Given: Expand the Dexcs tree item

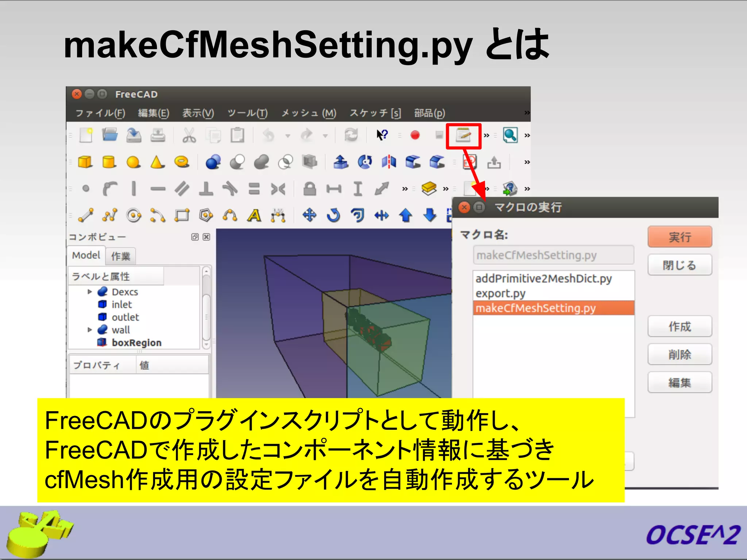Looking at the screenshot, I should tap(90, 292).
